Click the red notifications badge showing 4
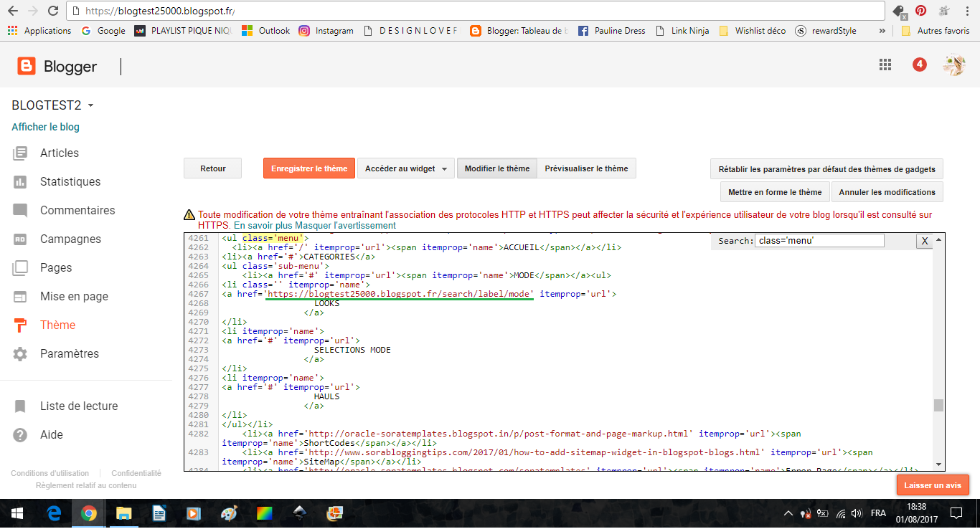Screen dimensions: 980x529 pyautogui.click(x=919, y=65)
